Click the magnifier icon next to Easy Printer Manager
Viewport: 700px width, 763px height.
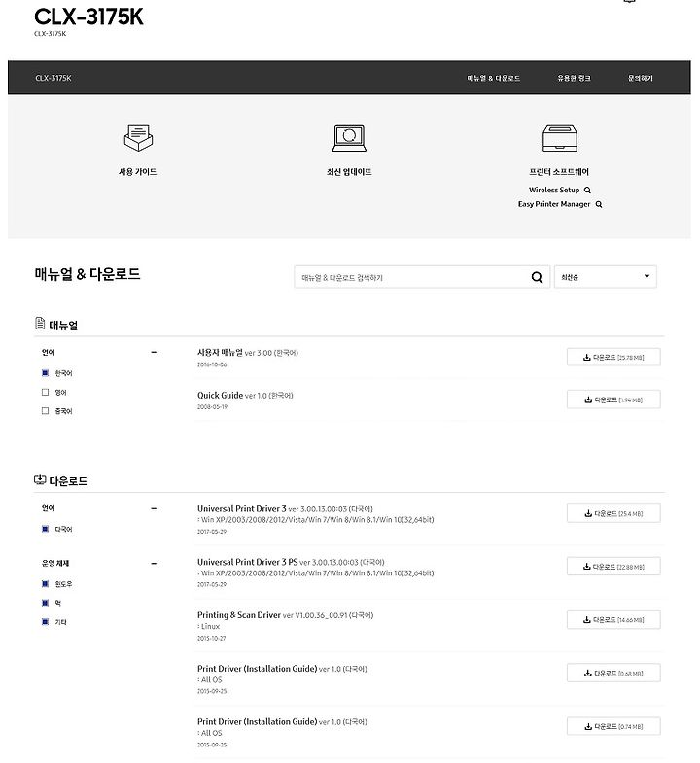coord(599,204)
